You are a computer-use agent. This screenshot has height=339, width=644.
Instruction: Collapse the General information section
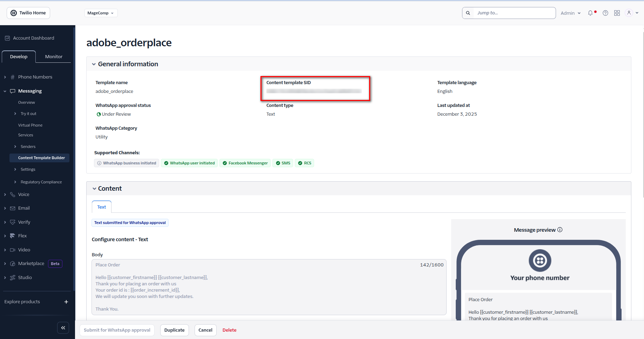pyautogui.click(x=94, y=64)
